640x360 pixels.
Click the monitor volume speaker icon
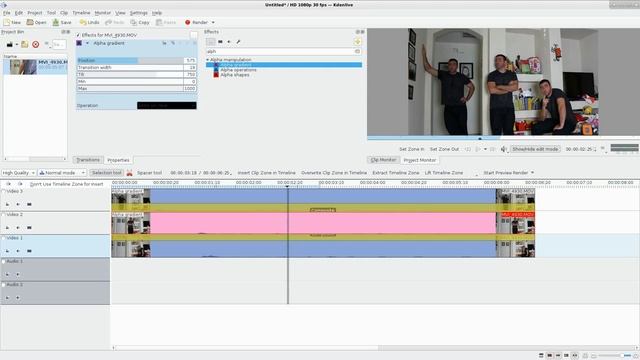pos(503,149)
